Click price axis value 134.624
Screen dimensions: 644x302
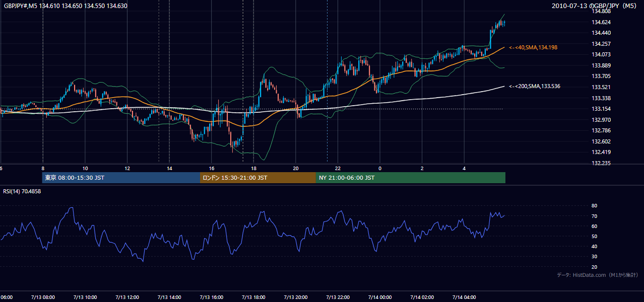pos(602,22)
